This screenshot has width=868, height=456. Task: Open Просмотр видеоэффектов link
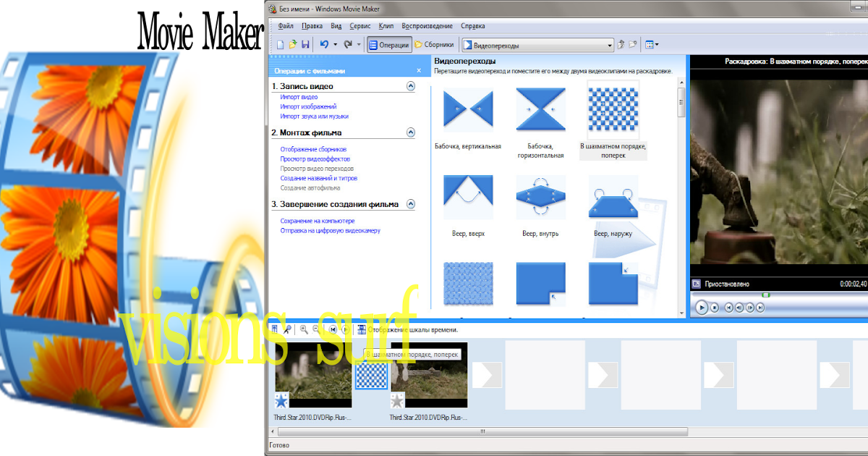pos(315,159)
